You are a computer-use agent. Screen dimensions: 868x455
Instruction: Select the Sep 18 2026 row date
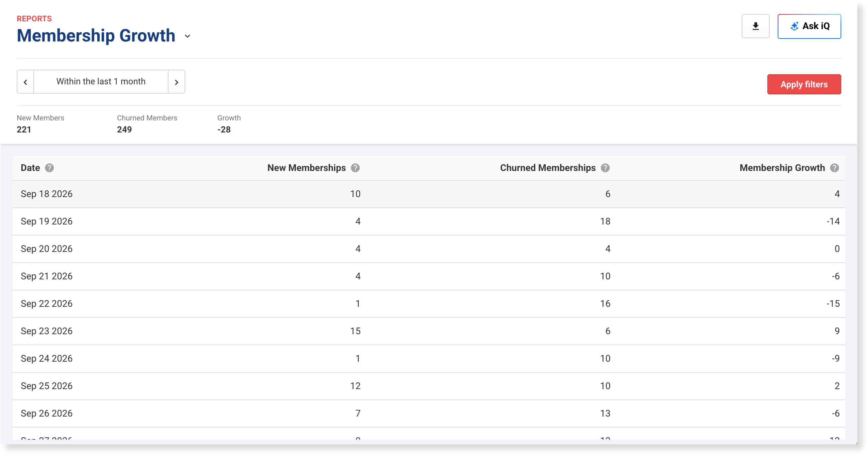(x=46, y=194)
